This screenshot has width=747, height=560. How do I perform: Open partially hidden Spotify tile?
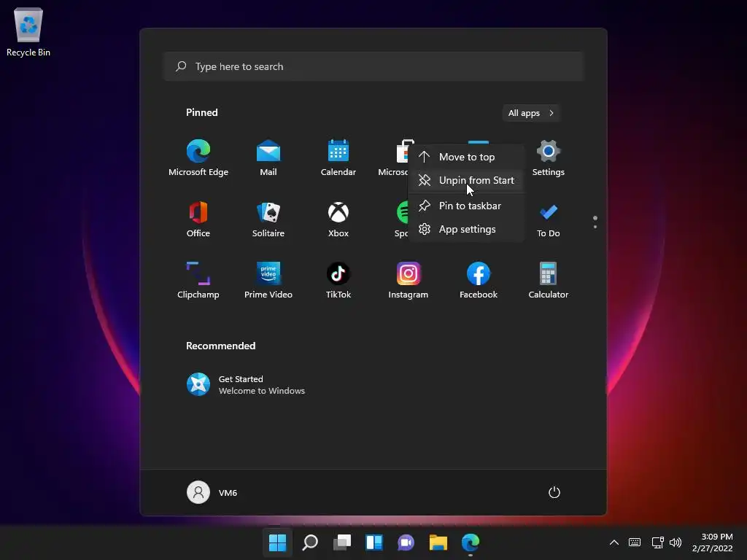pos(401,219)
